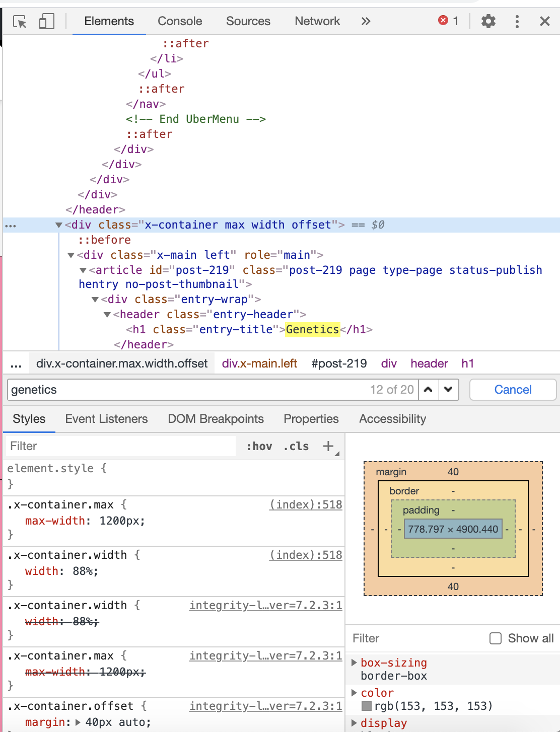Click the element.style rule block
Viewport: 560px width, 732px height.
pos(174,476)
